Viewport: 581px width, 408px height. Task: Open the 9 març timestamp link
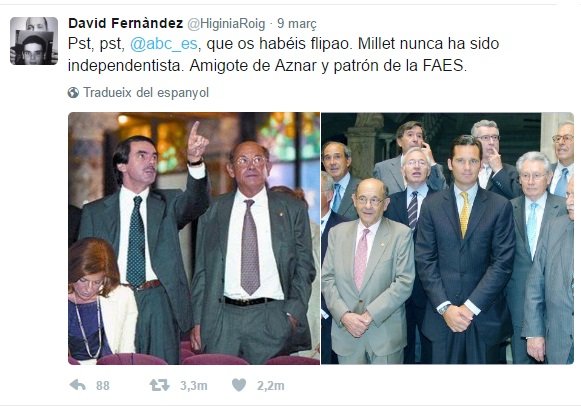(x=297, y=24)
